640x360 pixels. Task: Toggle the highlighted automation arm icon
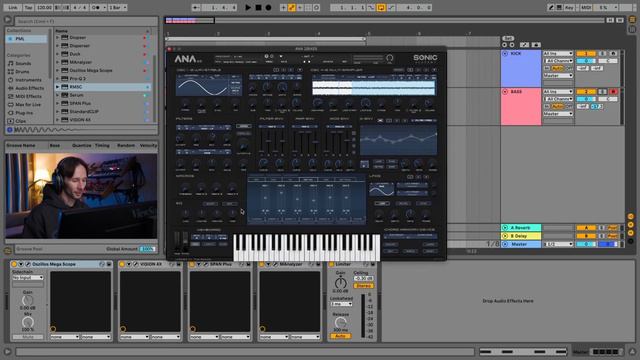click(x=292, y=7)
